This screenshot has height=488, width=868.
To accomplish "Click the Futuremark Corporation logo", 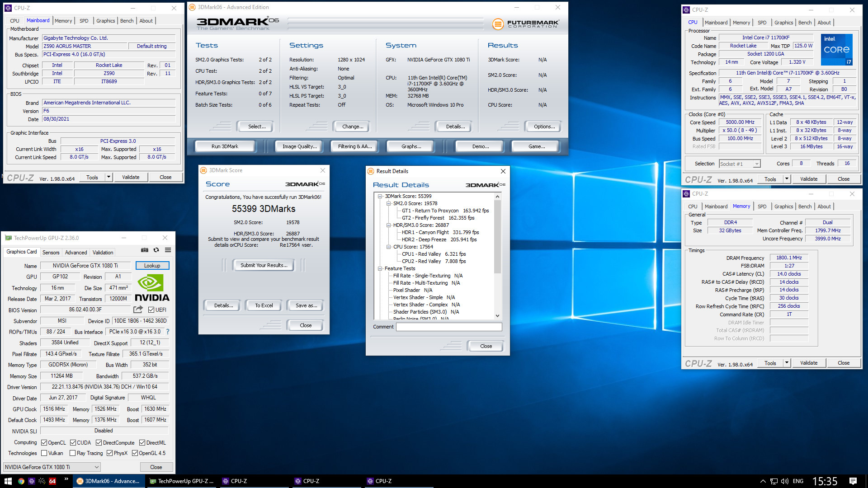I will (x=526, y=24).
